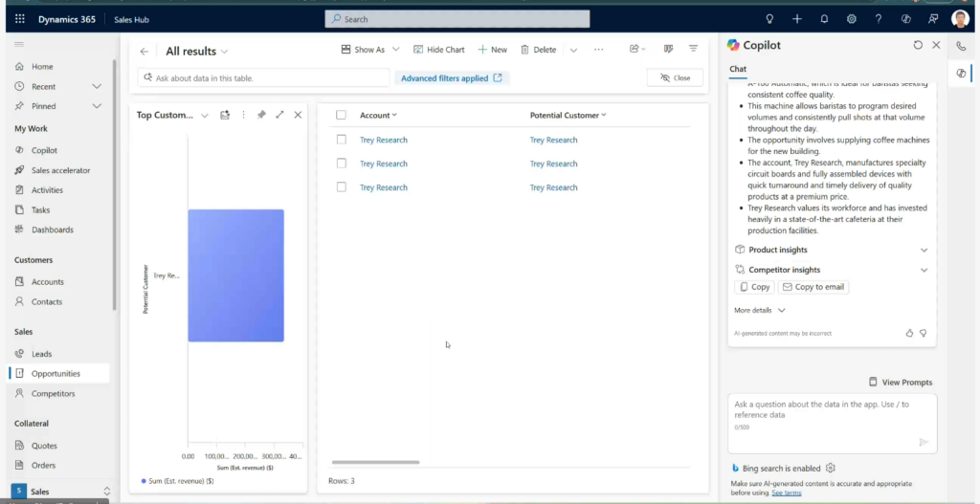Open more commands ellipsis in command bar
The width and height of the screenshot is (980, 504).
599,50
